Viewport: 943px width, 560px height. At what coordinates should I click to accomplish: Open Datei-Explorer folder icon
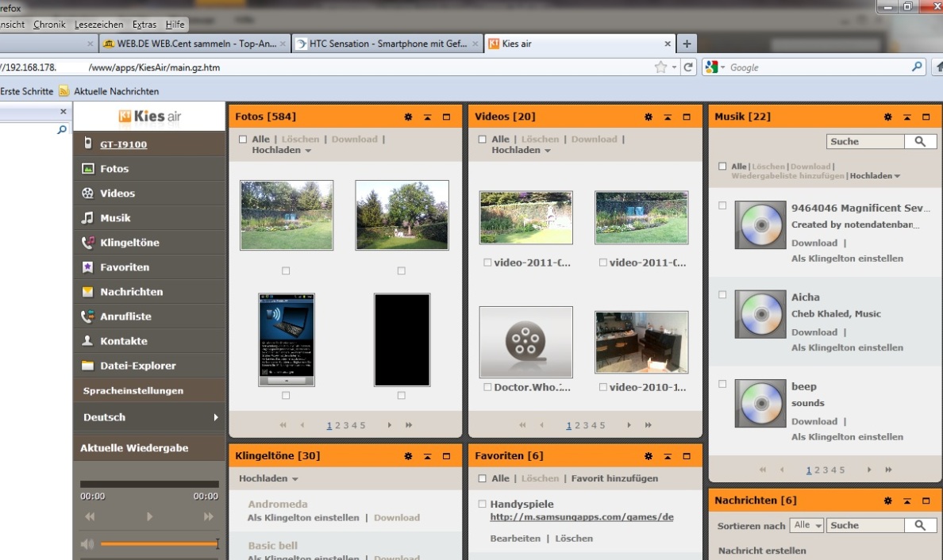pyautogui.click(x=88, y=366)
